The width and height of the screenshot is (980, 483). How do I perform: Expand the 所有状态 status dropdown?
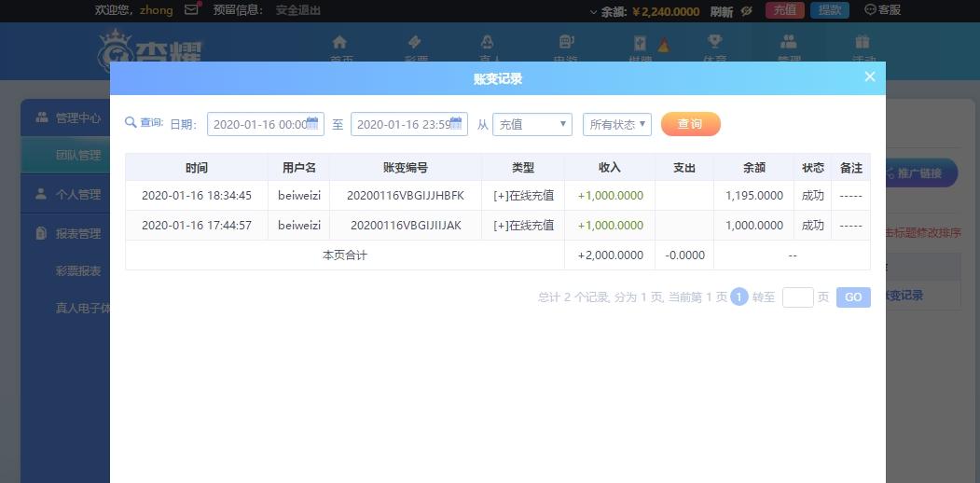pos(617,124)
